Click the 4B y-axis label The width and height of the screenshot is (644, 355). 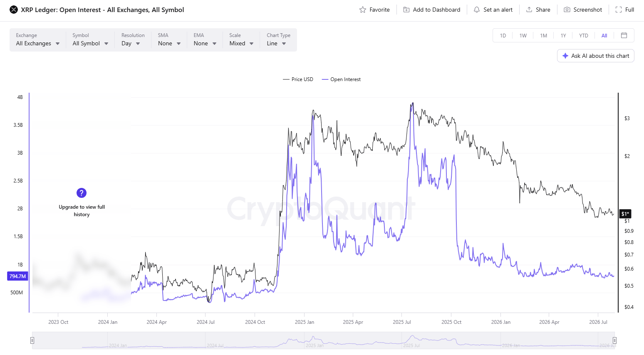tap(20, 97)
